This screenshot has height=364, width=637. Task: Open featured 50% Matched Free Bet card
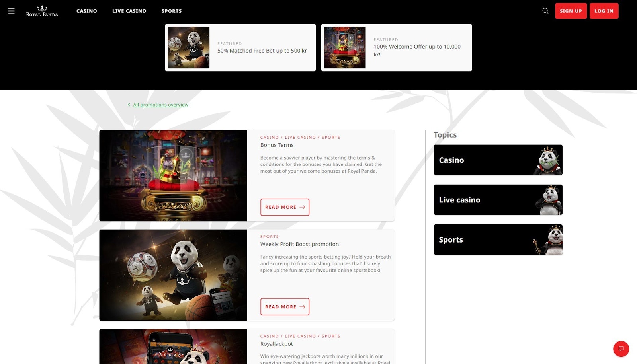pos(240,48)
